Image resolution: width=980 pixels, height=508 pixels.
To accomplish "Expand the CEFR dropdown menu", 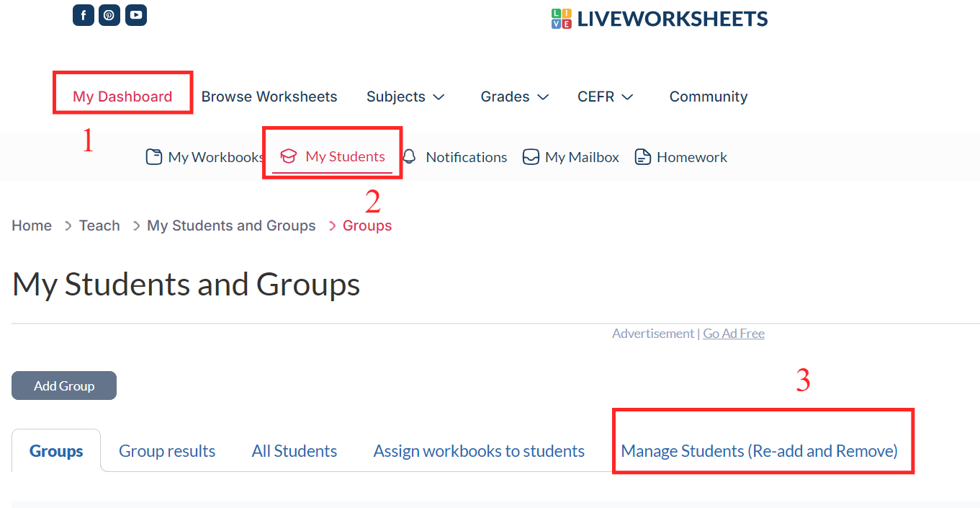I will (x=605, y=97).
